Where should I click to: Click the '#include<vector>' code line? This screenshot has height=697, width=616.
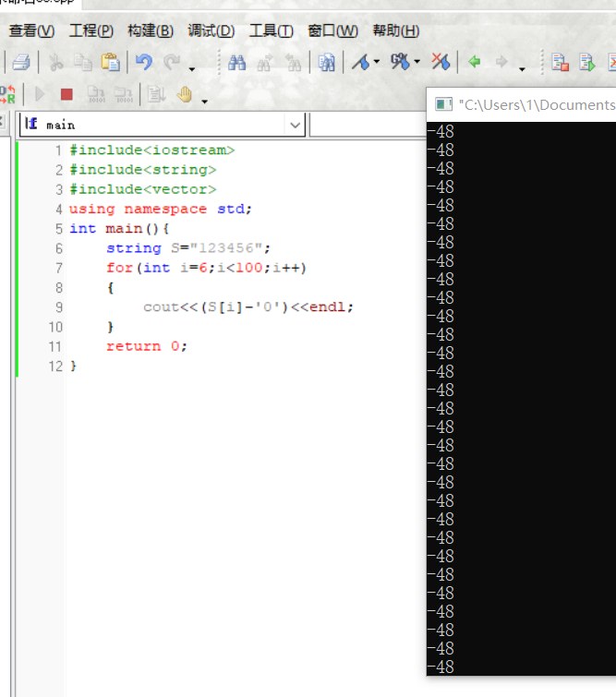(143, 189)
